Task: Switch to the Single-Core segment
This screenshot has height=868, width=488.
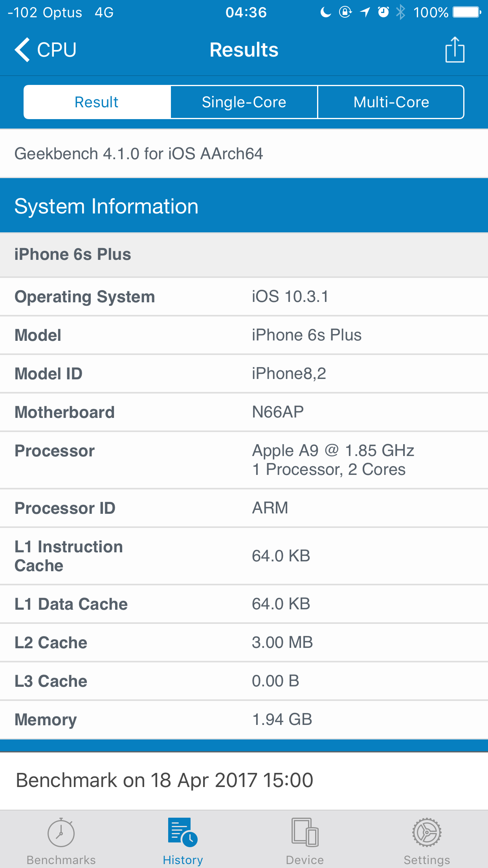Action: click(244, 102)
